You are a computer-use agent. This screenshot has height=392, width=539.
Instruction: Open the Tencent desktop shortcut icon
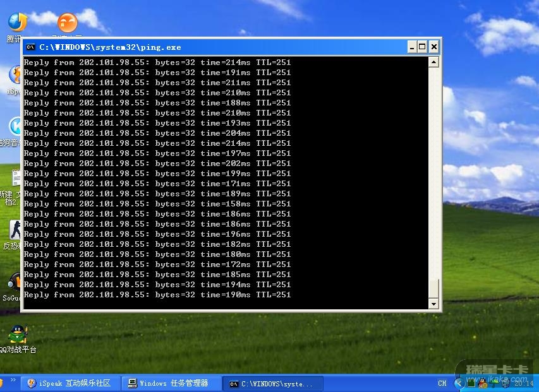point(17,22)
